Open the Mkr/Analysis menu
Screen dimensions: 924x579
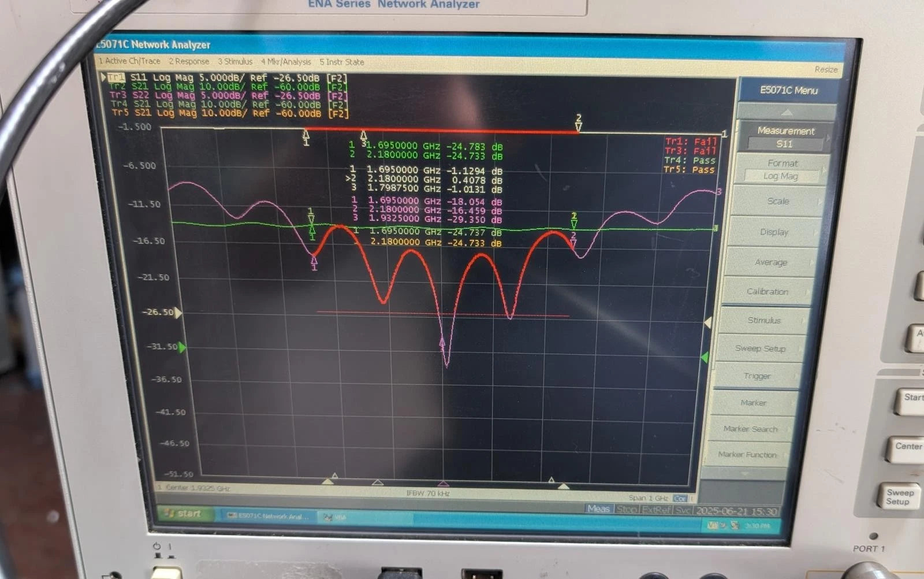[x=286, y=62]
